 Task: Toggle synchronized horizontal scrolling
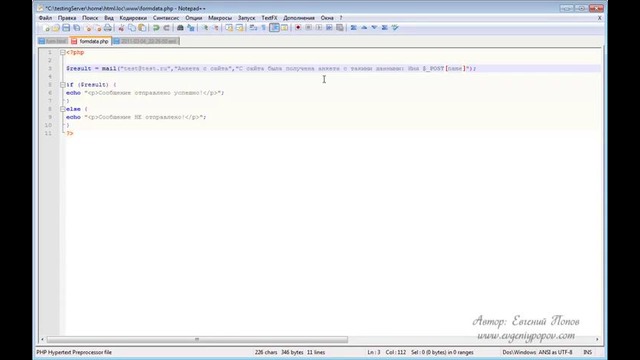pos(240,28)
